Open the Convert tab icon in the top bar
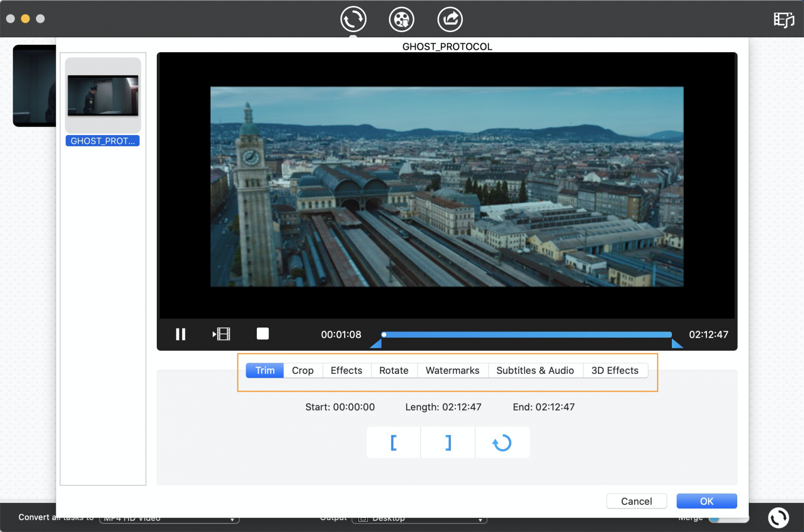The width and height of the screenshot is (804, 532). pos(353,20)
